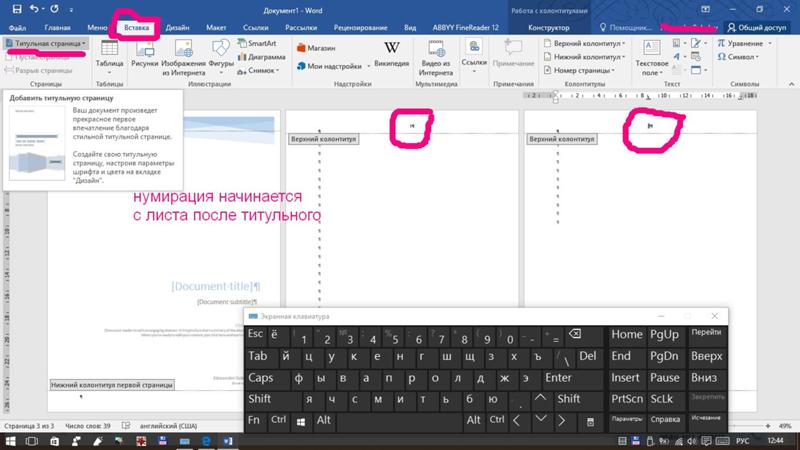Open Edge browser from taskbar
800x450 pixels.
click(206, 441)
